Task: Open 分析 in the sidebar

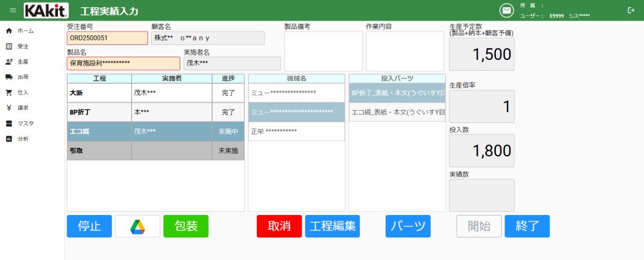Action: [x=23, y=139]
